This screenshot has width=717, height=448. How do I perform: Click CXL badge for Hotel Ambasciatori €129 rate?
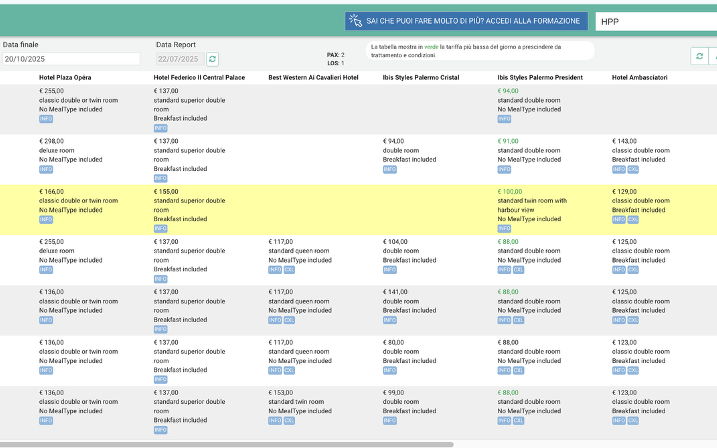click(634, 219)
